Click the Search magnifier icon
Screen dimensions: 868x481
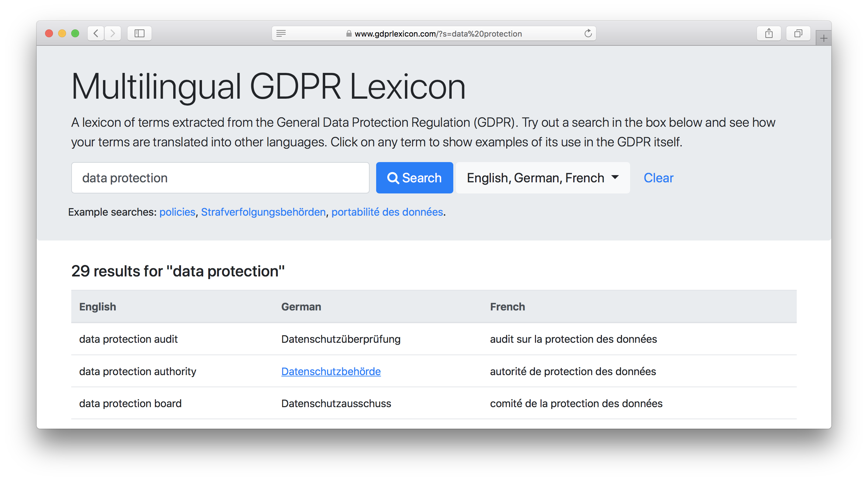click(x=391, y=178)
